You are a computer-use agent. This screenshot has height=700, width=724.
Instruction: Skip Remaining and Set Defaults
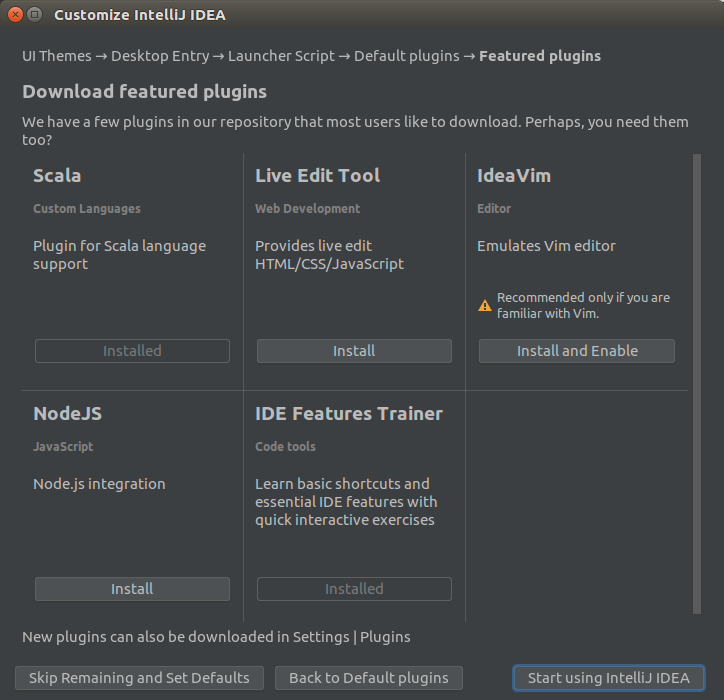click(x=139, y=678)
